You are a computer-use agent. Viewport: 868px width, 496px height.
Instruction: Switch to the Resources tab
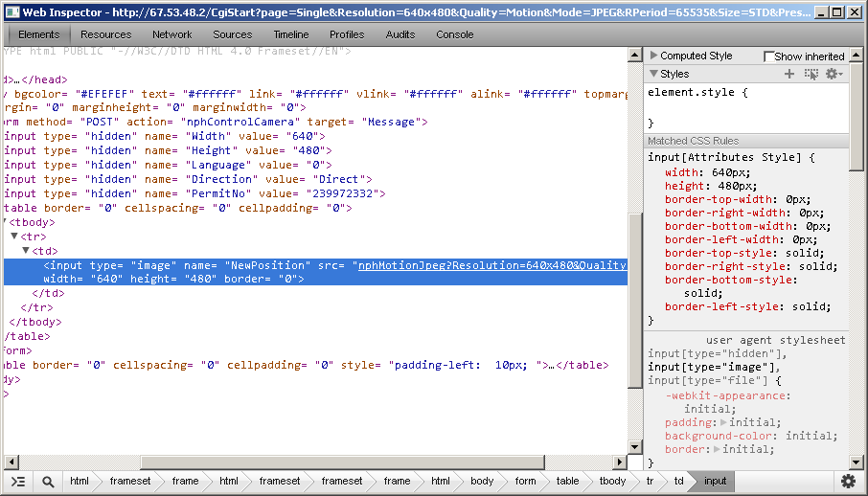coord(105,34)
